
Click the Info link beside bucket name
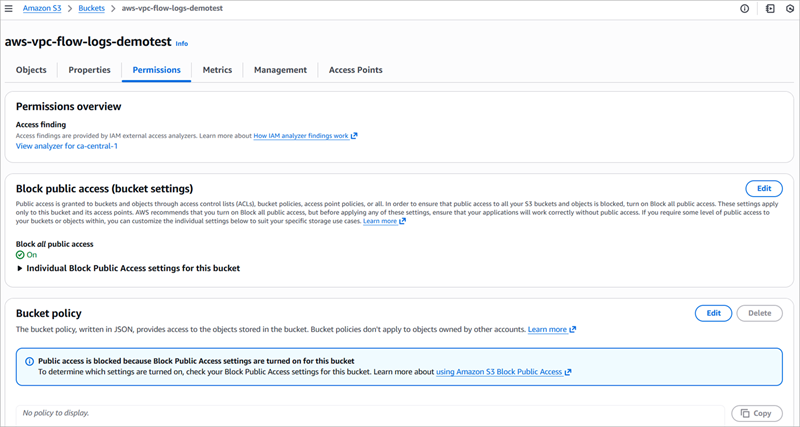[x=182, y=44]
